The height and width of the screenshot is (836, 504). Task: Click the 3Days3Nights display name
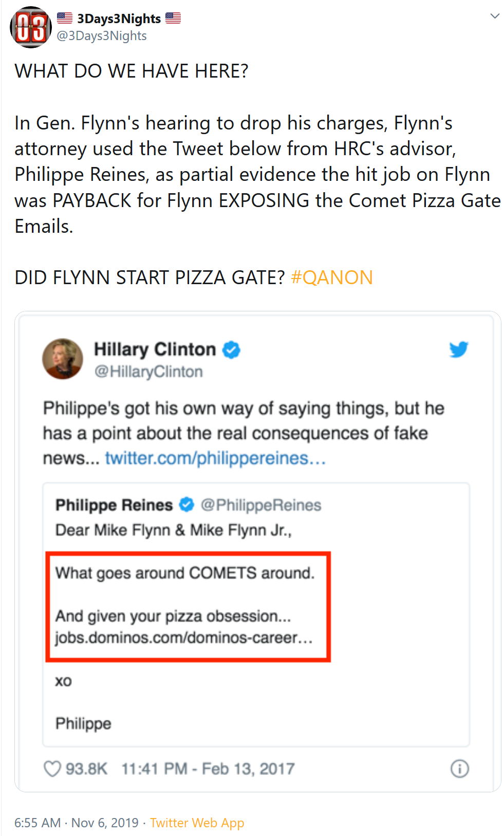(119, 18)
